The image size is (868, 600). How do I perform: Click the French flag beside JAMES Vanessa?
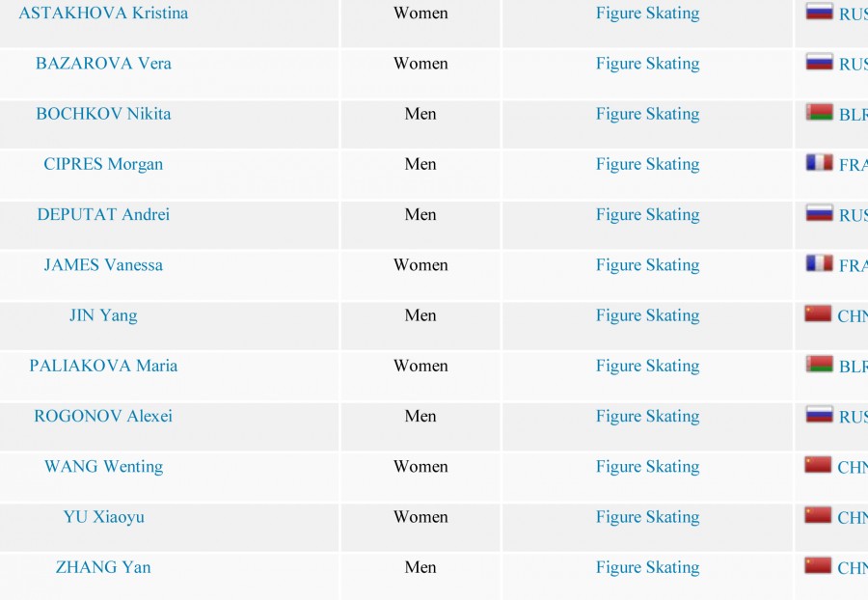[x=819, y=263]
